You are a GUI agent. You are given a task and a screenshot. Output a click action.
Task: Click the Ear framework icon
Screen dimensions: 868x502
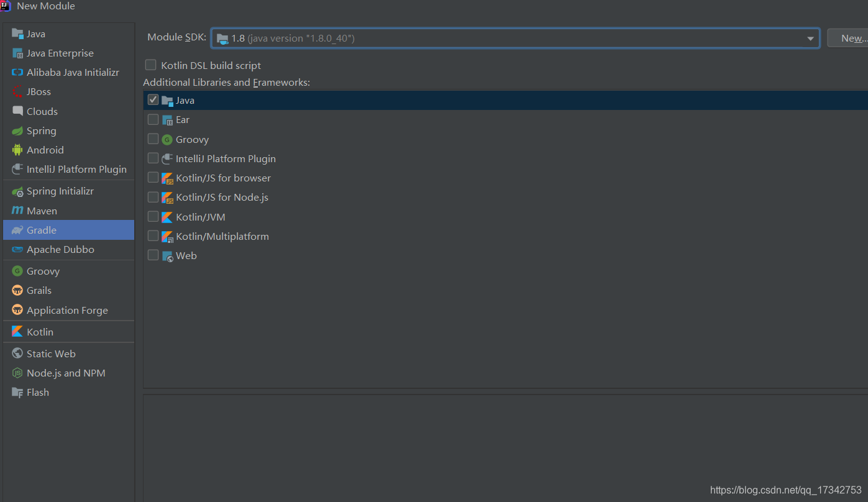[x=167, y=120]
